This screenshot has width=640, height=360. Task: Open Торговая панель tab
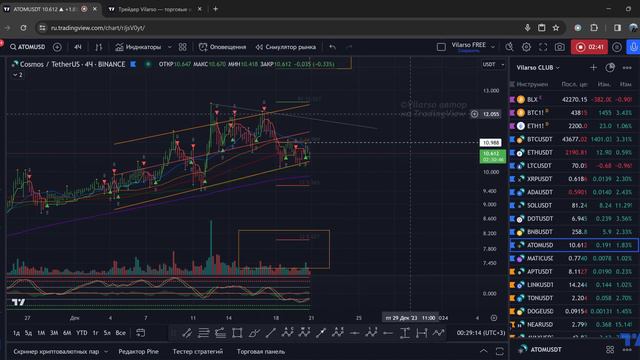coord(260,351)
